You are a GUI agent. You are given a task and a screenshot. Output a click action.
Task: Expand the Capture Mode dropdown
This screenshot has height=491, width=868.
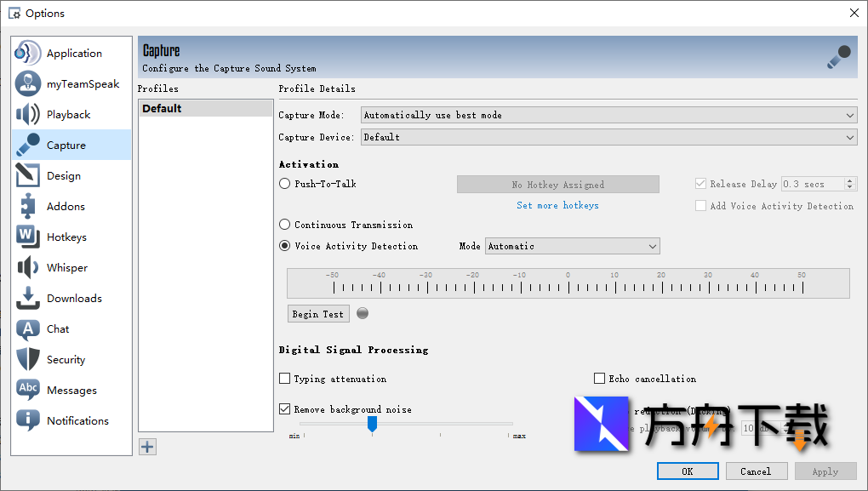609,115
